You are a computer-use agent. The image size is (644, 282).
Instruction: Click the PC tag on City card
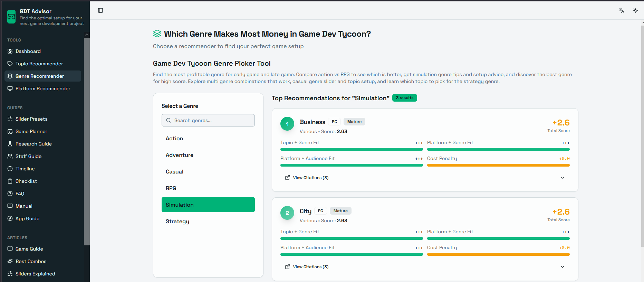click(x=320, y=211)
